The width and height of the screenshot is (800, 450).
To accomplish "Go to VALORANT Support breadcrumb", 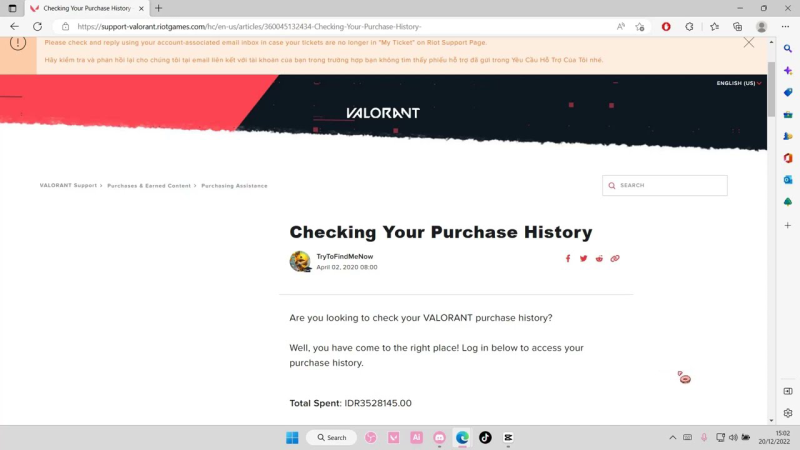I will (68, 186).
